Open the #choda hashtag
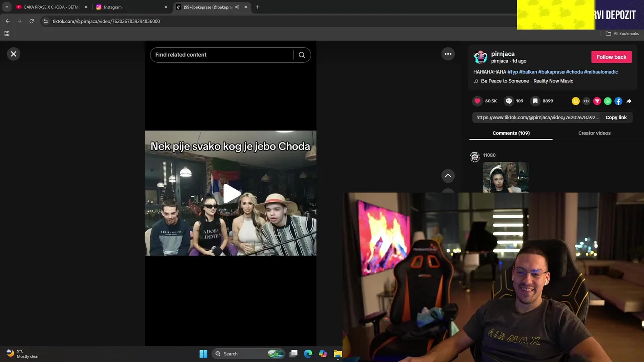The height and width of the screenshot is (362, 644). click(574, 72)
